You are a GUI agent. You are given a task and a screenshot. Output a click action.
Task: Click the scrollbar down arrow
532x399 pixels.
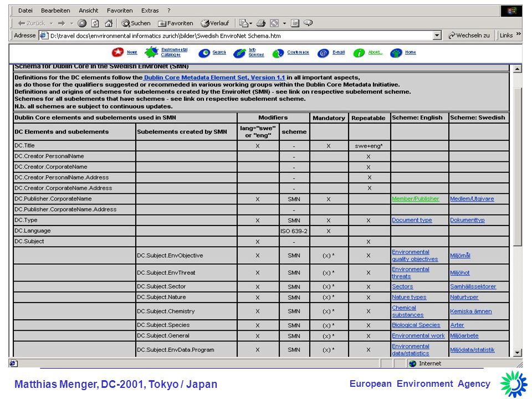pyautogui.click(x=517, y=352)
